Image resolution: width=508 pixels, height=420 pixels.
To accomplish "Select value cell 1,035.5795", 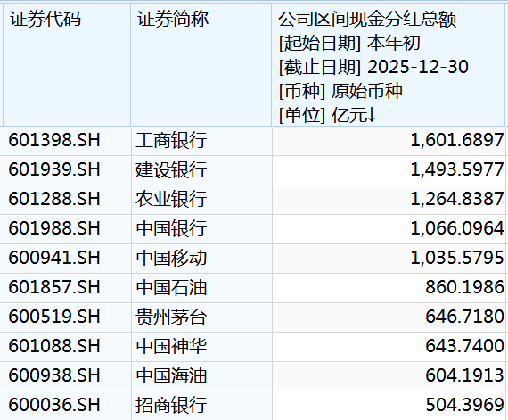I will [x=389, y=259].
